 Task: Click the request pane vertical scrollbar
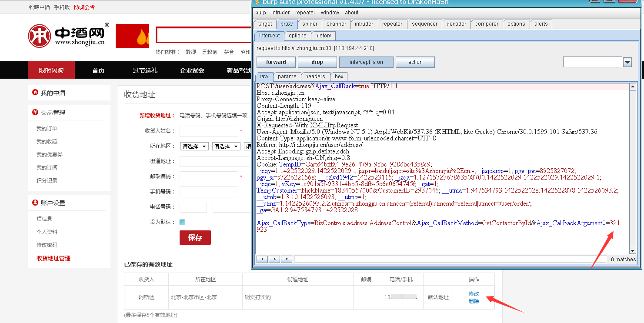click(x=633, y=168)
